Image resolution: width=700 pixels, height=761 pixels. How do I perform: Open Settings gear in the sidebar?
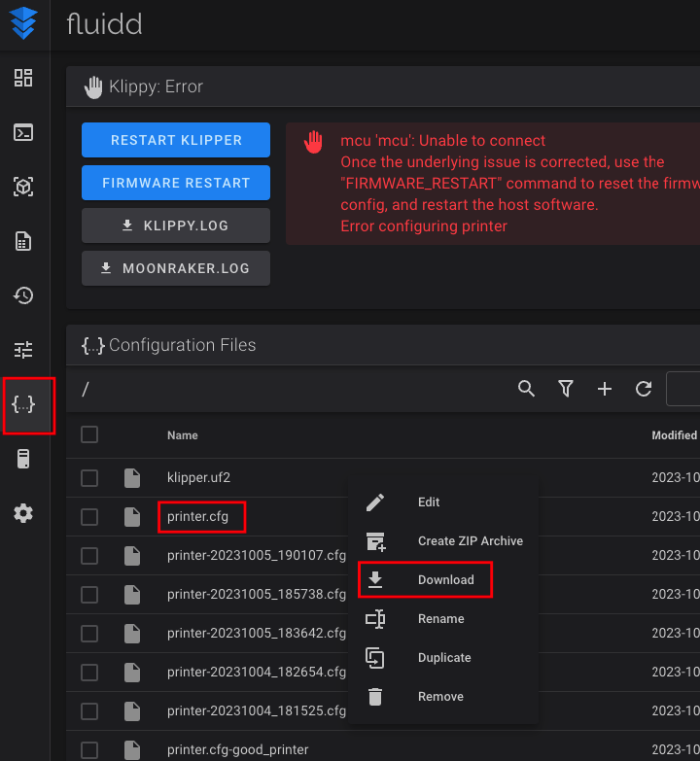tap(23, 513)
